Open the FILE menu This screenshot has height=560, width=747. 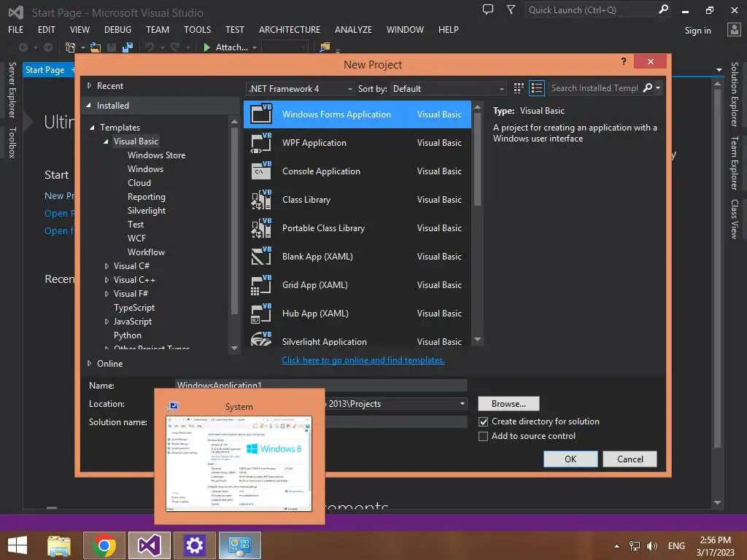click(x=16, y=29)
